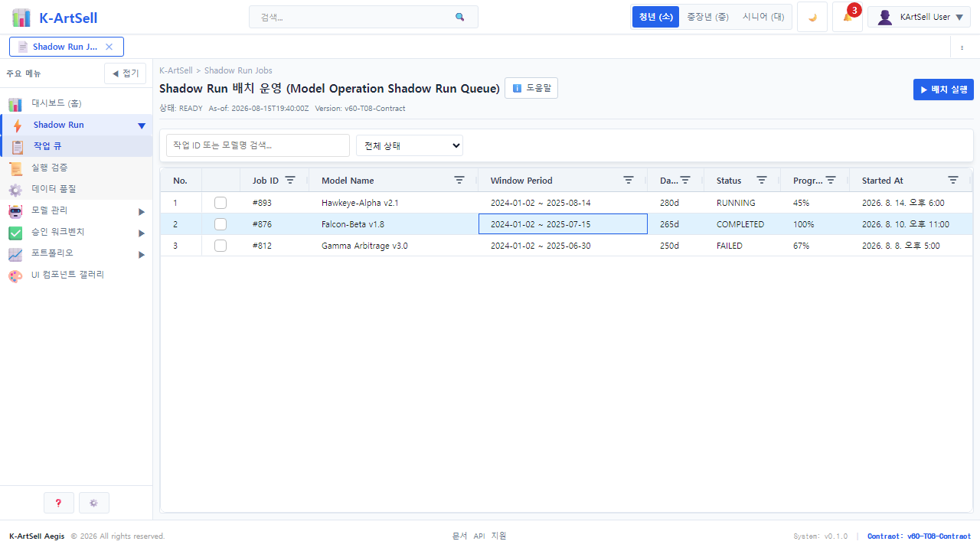Open notifications bell with badge

click(x=848, y=17)
